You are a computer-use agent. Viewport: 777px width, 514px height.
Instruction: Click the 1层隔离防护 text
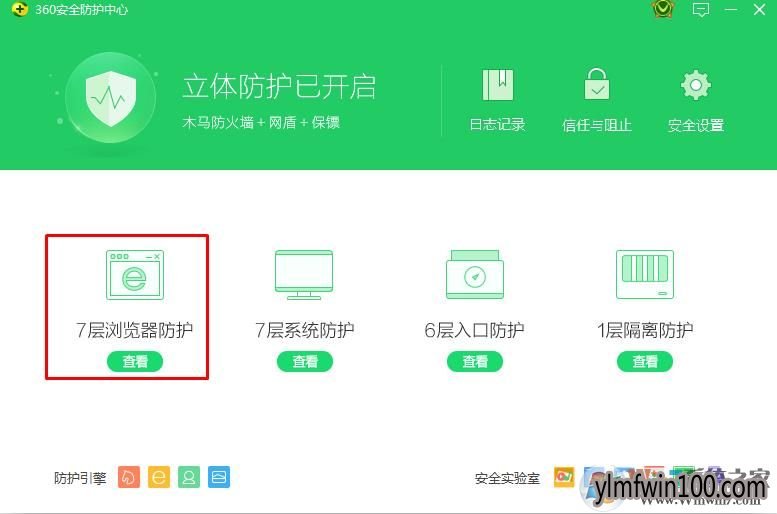pyautogui.click(x=645, y=330)
